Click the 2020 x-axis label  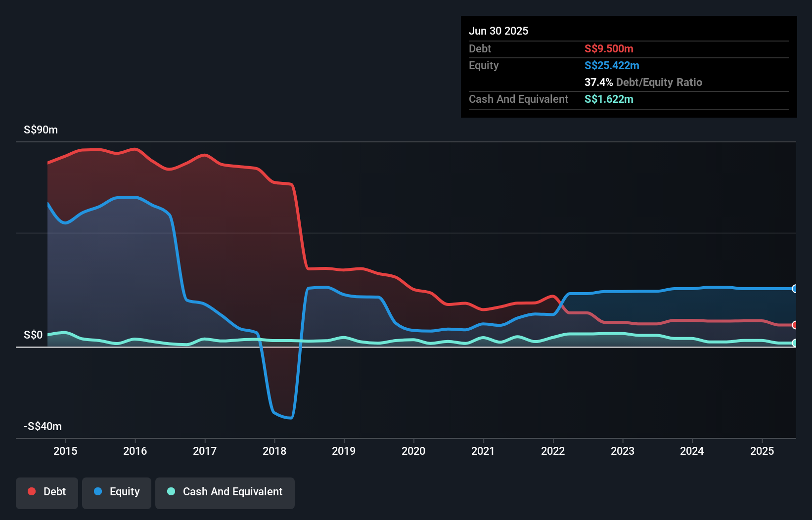tap(413, 451)
